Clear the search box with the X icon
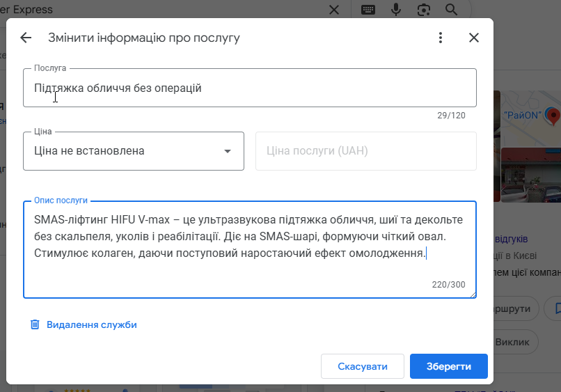 [334, 10]
